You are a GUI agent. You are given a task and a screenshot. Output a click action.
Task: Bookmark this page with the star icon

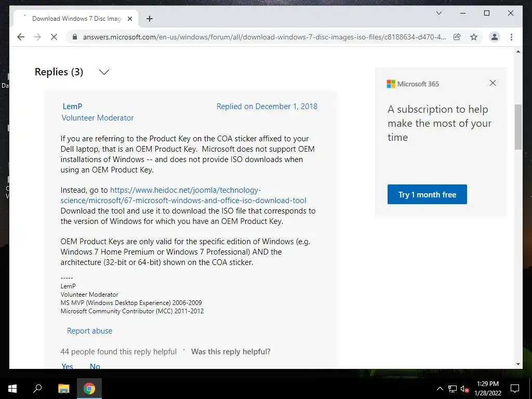[474, 37]
